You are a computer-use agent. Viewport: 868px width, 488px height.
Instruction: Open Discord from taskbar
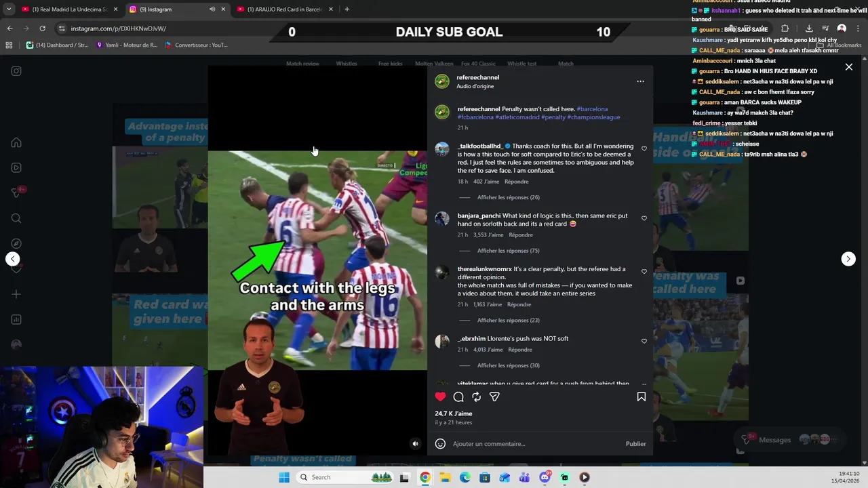pos(545,477)
